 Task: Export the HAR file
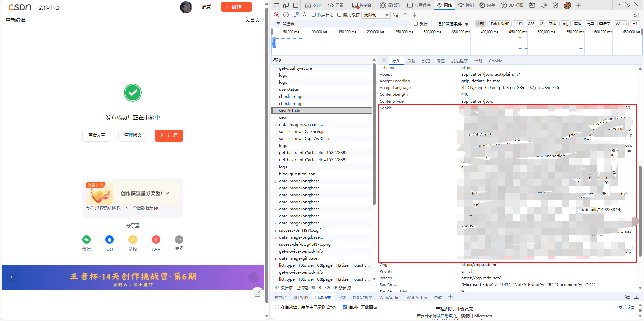(414, 15)
